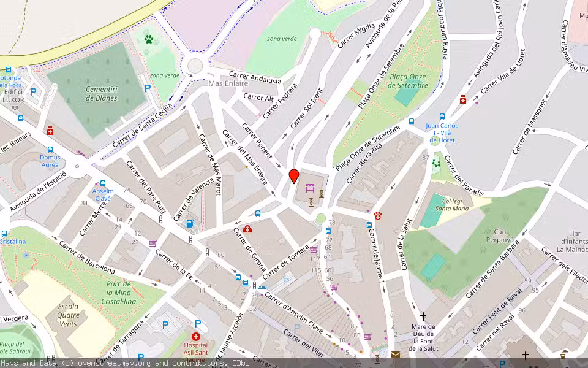
Task: Click the bus icon at the Juan Carlos I stop
Action: point(442,117)
